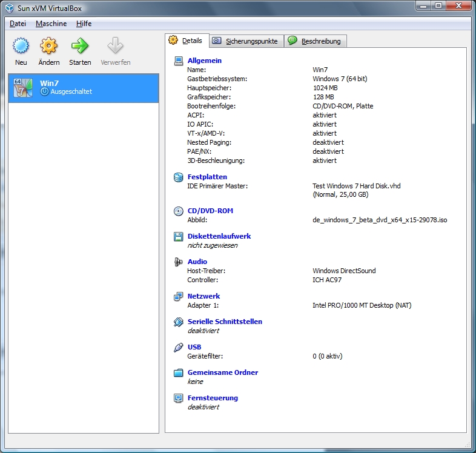Click the '1024 MB' Hauptspeicher value

point(325,88)
